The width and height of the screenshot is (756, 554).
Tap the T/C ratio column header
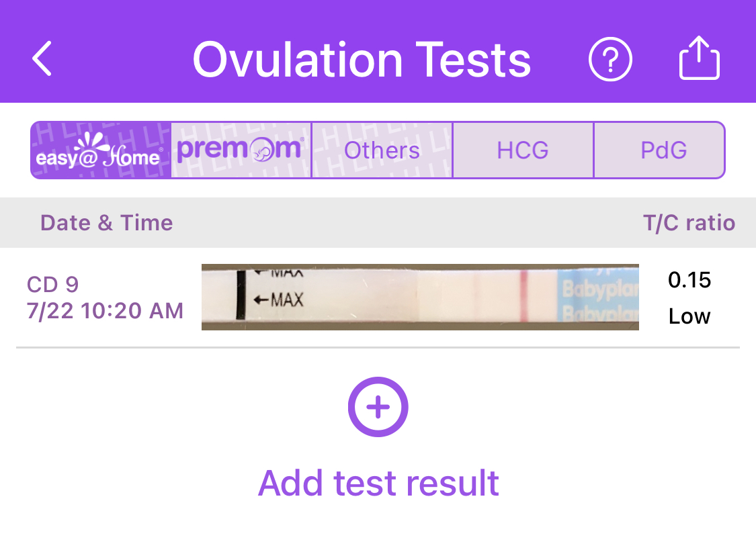[x=689, y=223]
